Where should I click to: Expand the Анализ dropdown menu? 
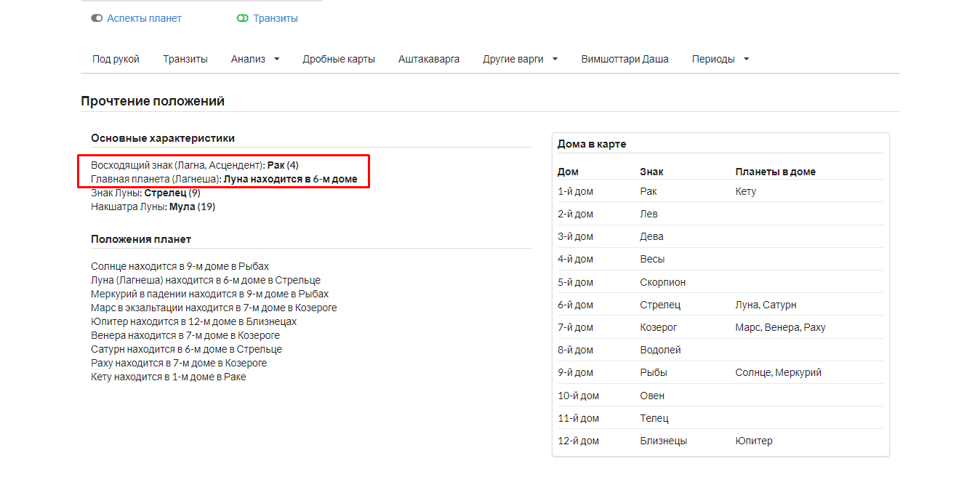point(254,59)
